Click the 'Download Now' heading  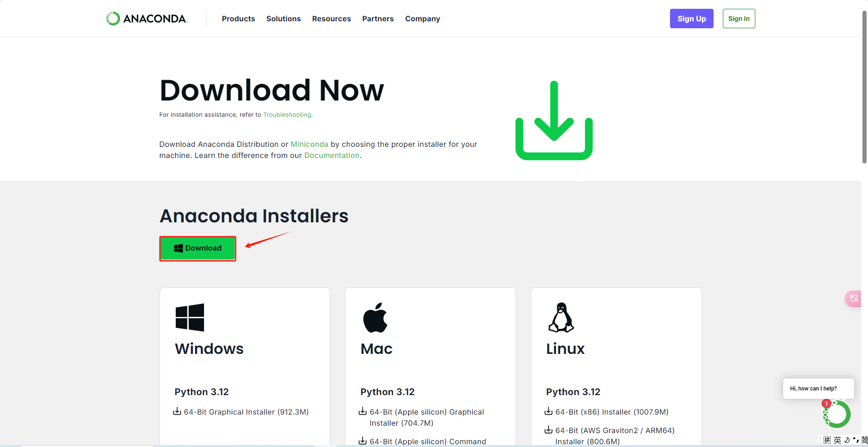[272, 90]
